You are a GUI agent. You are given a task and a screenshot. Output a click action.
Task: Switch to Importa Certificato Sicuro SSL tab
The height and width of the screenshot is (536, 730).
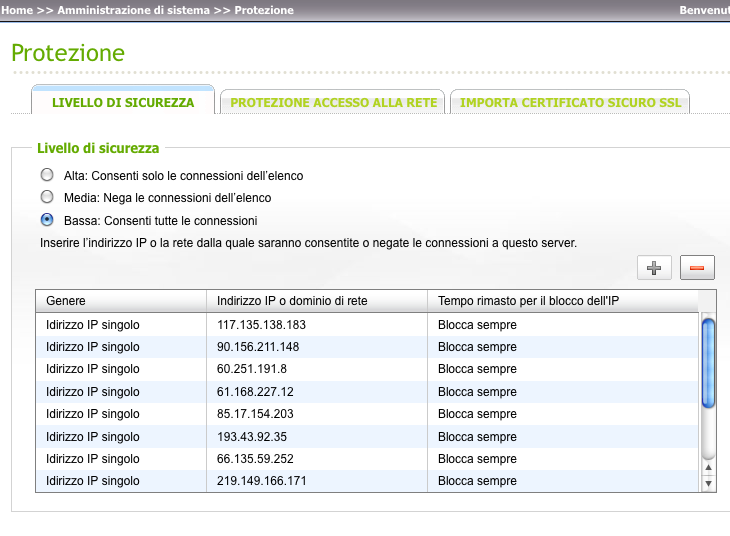tap(570, 102)
